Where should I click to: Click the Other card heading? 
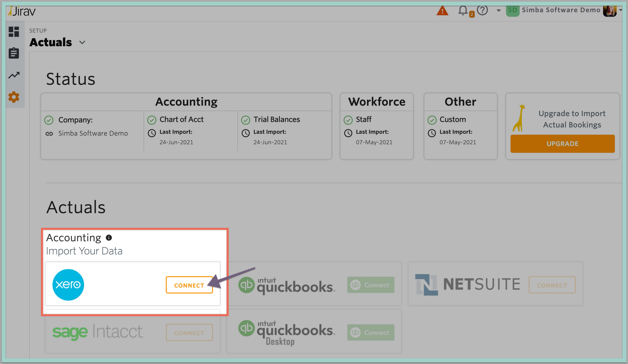coord(460,102)
